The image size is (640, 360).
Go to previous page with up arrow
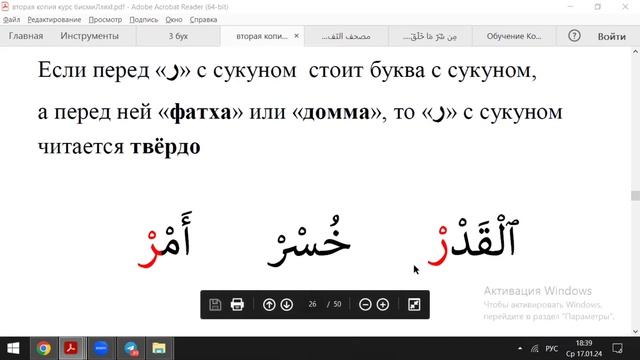[x=269, y=304]
